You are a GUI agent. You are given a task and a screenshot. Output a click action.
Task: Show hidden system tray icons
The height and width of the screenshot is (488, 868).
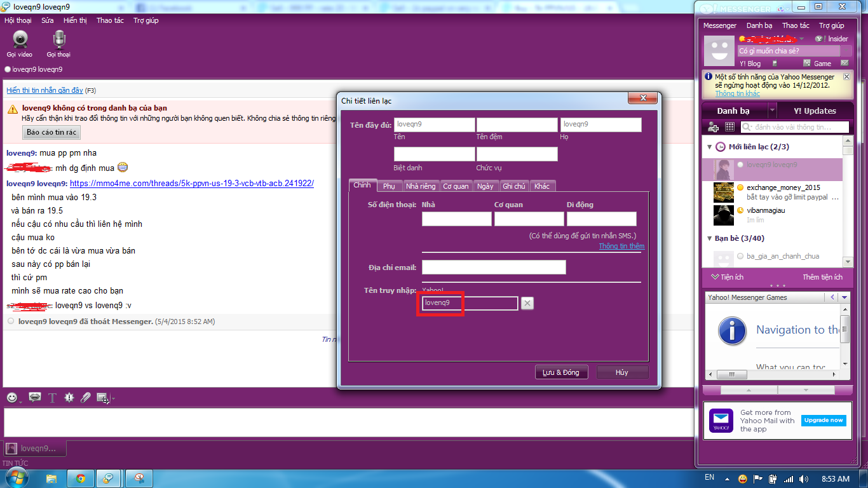tap(728, 478)
